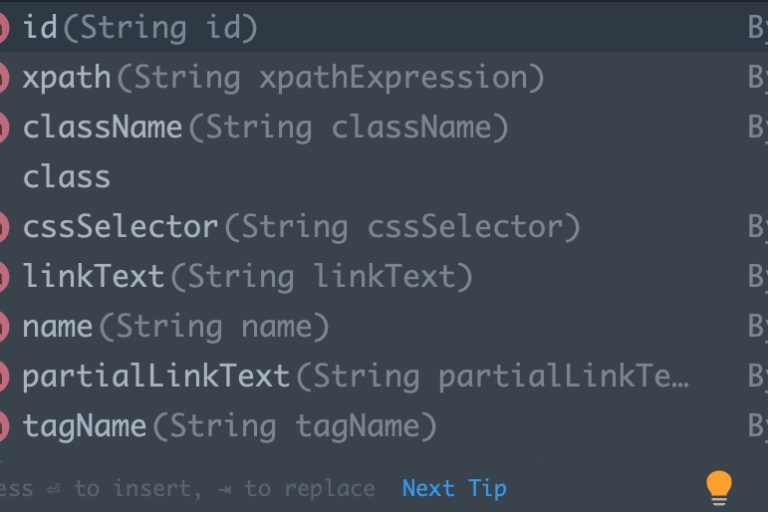Select the id(String id) completion
Screen dimensions: 768x512
point(140,28)
